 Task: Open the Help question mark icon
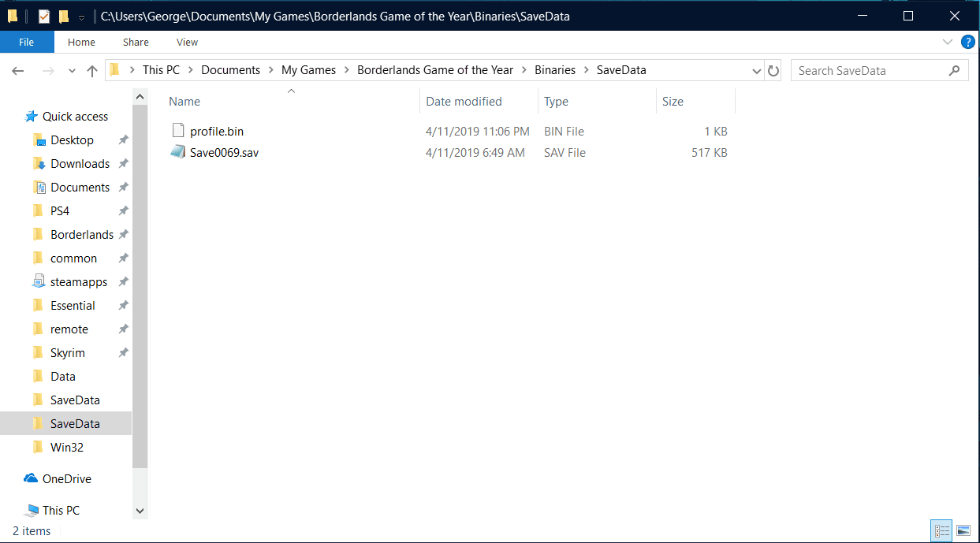point(967,42)
